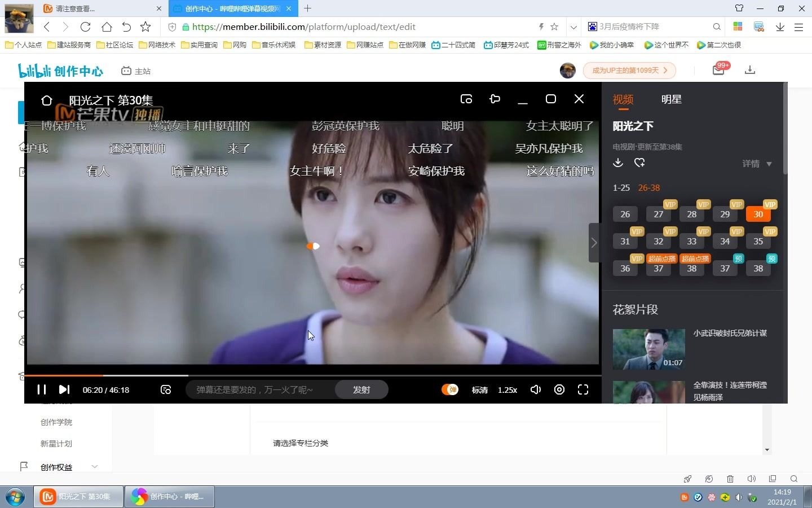
Task: Open the danmaku settings icon beside the input
Action: tap(166, 389)
